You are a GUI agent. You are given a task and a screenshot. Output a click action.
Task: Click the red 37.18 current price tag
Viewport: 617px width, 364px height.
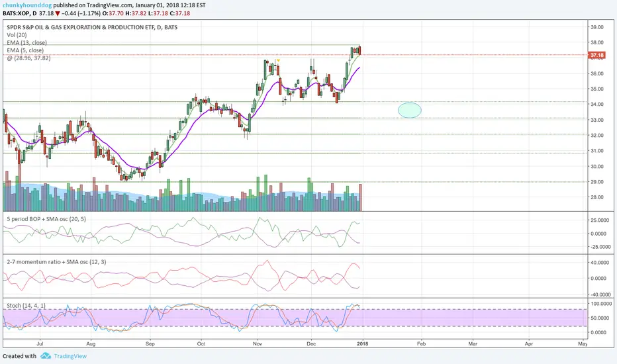597,55
